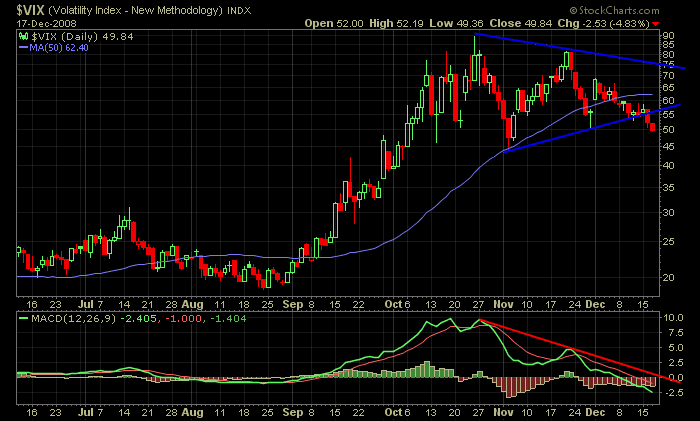Click the Nov label on the price panel date axis
The image size is (700, 421).
click(x=503, y=304)
